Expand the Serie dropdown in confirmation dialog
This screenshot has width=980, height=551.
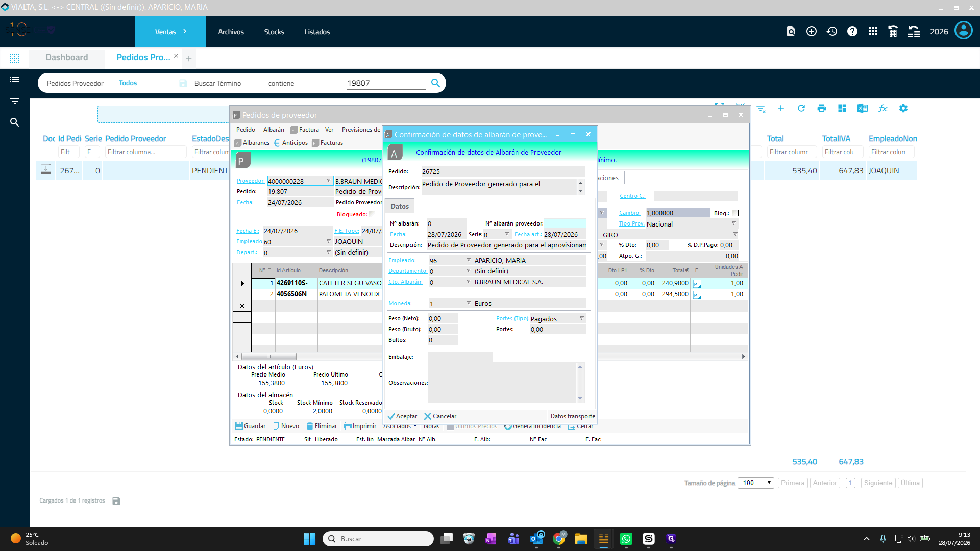pyautogui.click(x=507, y=234)
